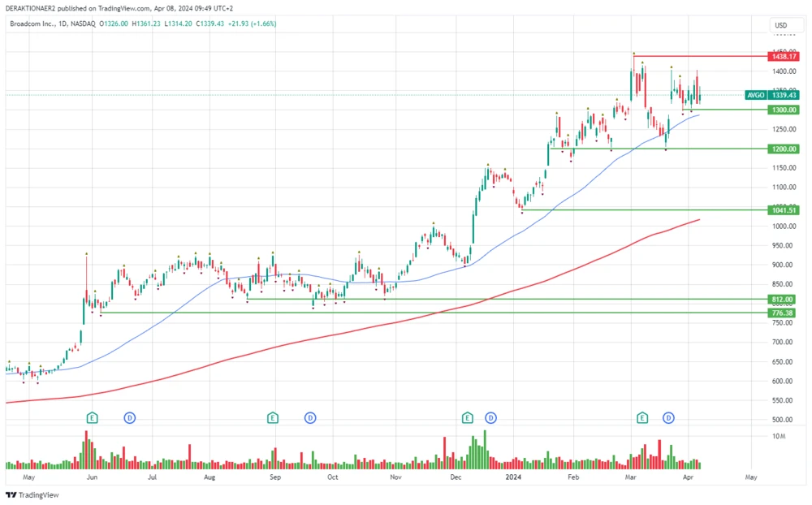Select the red 1438.17 resistance price label
812x505 pixels.
pos(784,56)
